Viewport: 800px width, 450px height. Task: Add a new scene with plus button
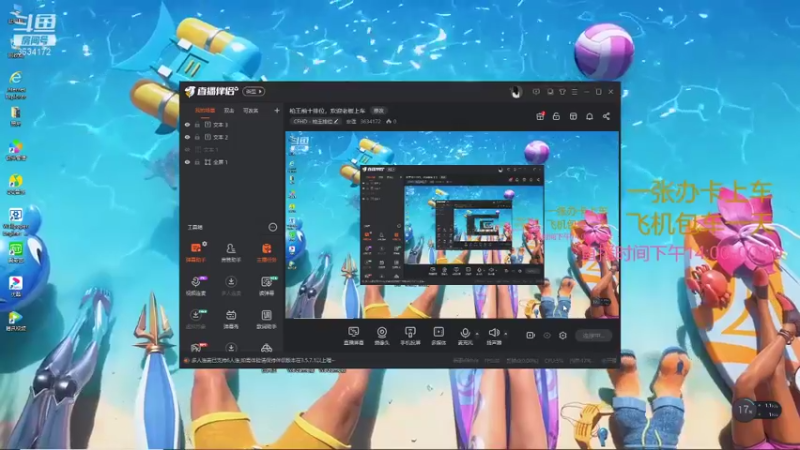277,110
